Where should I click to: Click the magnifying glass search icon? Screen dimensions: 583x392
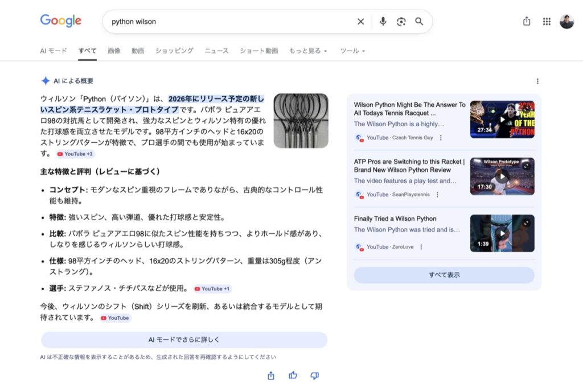(x=419, y=22)
